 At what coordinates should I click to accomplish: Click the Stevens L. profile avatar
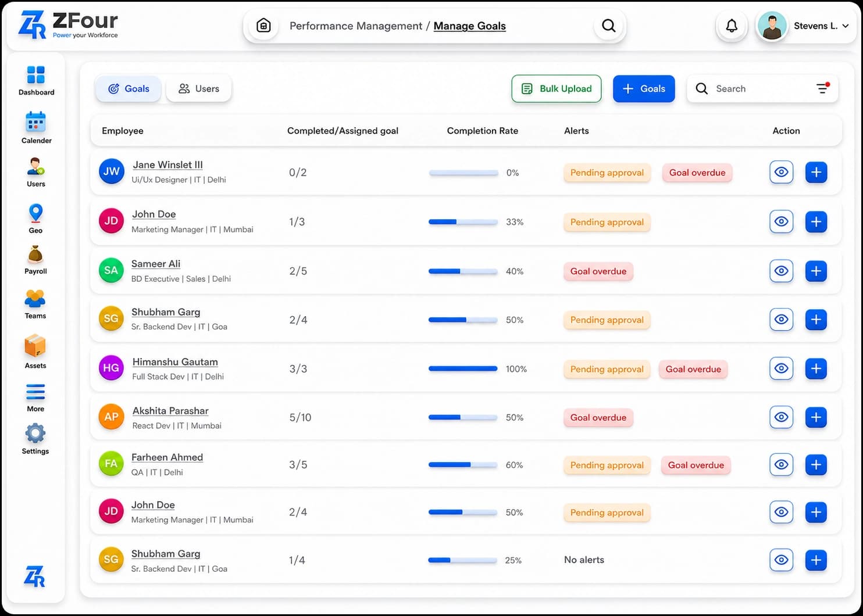point(772,26)
